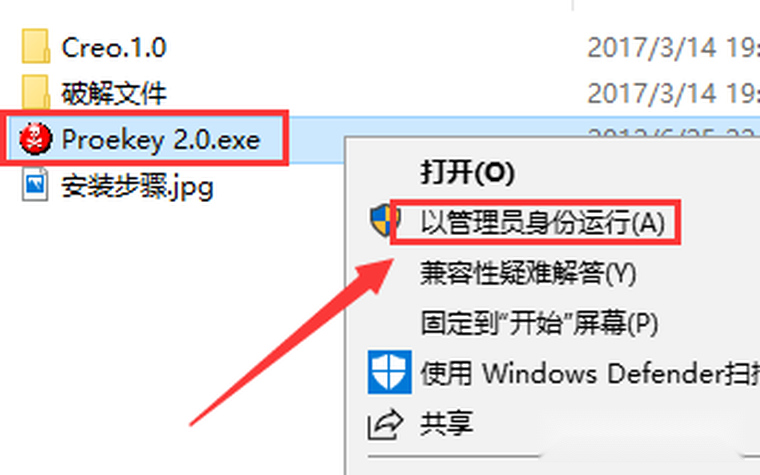This screenshot has width=760, height=475.
Task: Choose 打开(O) from the context menu
Action: coord(467,172)
